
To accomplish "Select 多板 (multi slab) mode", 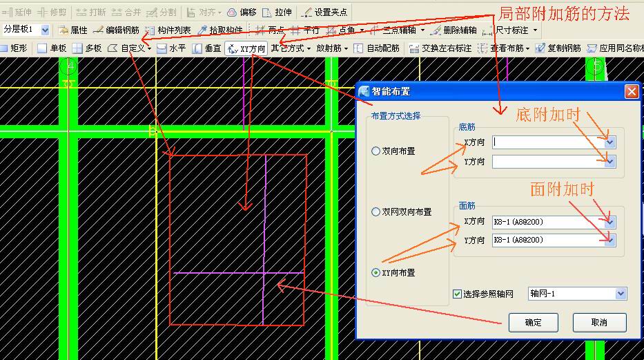I will (87, 48).
